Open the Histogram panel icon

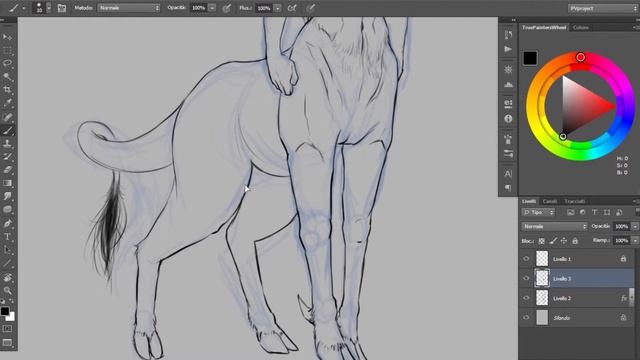pyautogui.click(x=508, y=84)
